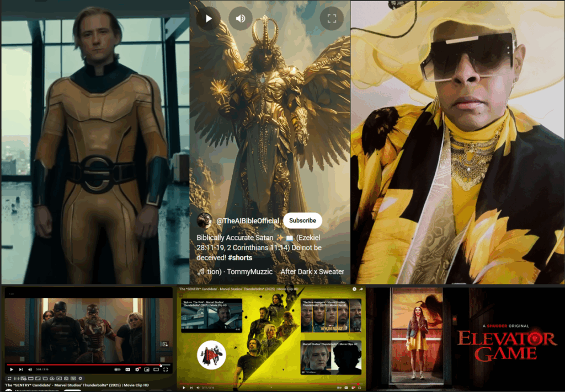Play the Biblically Accurate Satan short

[x=208, y=18]
